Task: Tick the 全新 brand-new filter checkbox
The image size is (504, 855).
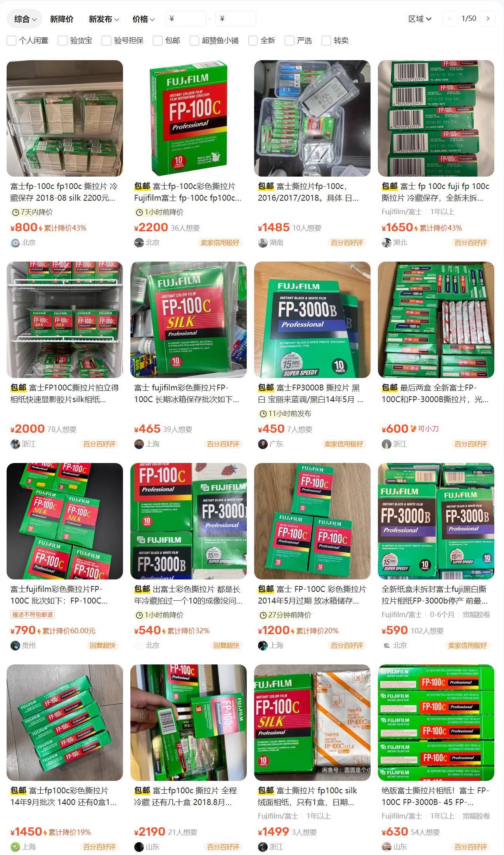Action: [253, 40]
